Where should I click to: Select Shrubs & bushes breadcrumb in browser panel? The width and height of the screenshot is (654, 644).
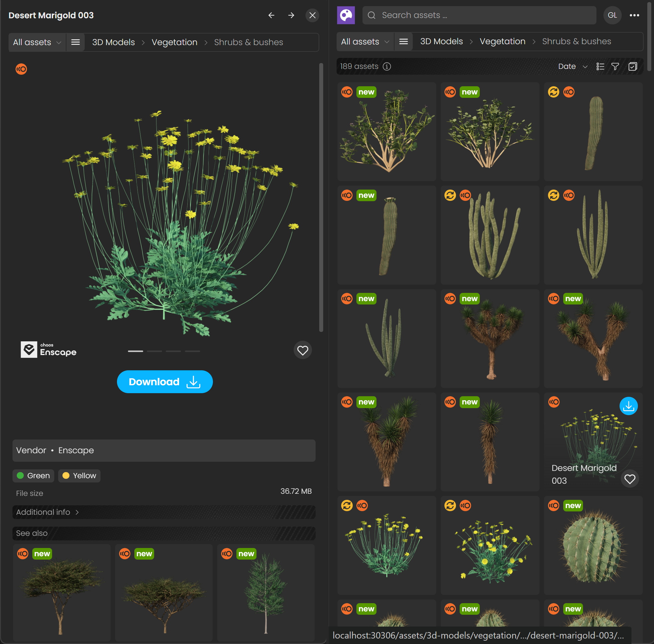[577, 42]
